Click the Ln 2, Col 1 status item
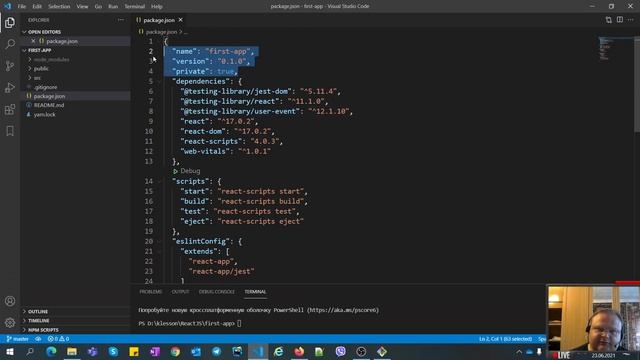This screenshot has width=640, height=360. 505,339
